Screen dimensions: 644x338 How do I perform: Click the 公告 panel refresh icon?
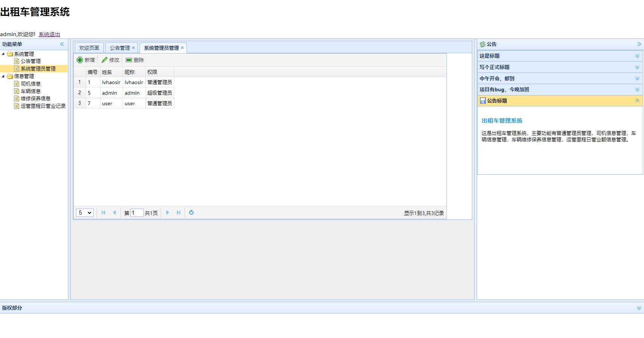(x=482, y=45)
